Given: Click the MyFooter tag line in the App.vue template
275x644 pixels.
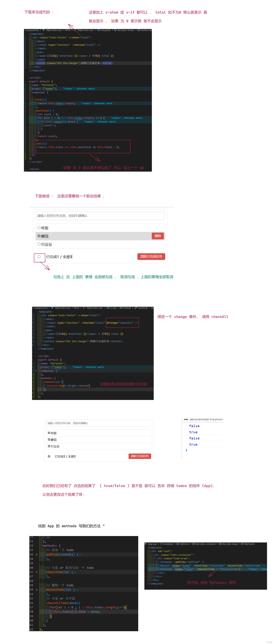Looking at the screenshot, I should click(201, 569).
